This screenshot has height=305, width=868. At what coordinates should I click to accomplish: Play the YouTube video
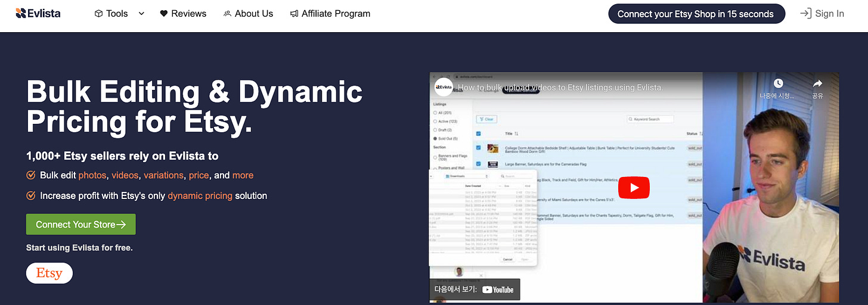point(634,188)
